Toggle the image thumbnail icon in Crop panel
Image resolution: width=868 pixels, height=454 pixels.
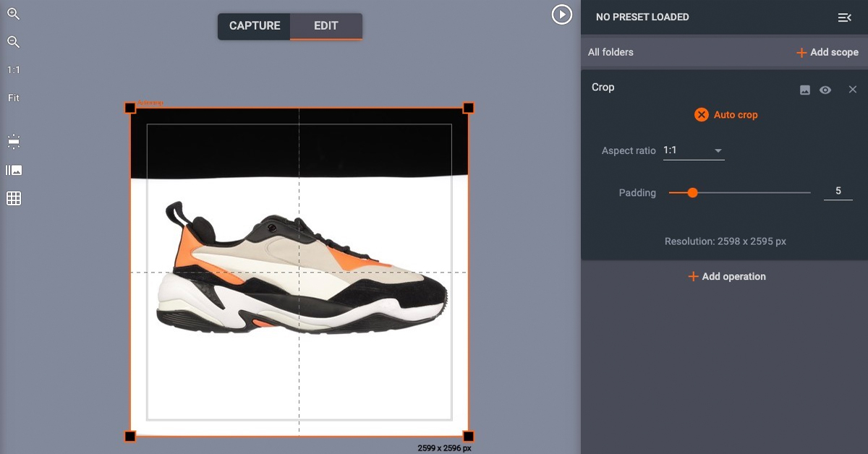(804, 90)
